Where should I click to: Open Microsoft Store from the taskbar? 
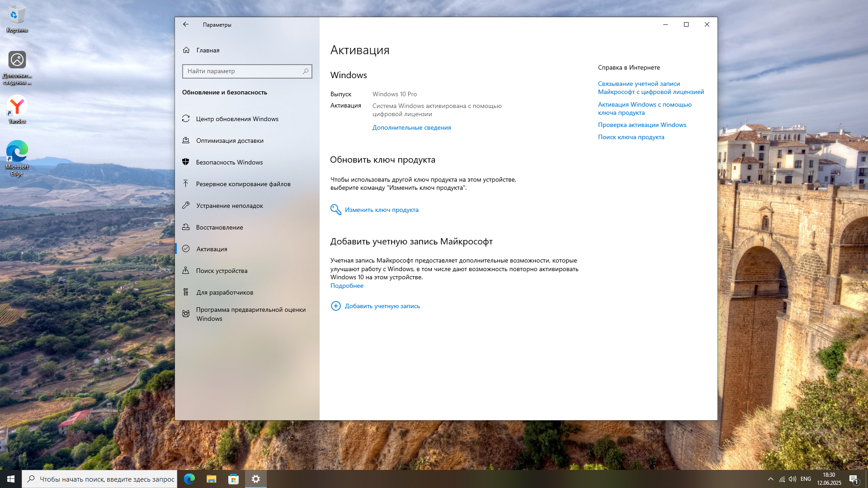click(233, 479)
